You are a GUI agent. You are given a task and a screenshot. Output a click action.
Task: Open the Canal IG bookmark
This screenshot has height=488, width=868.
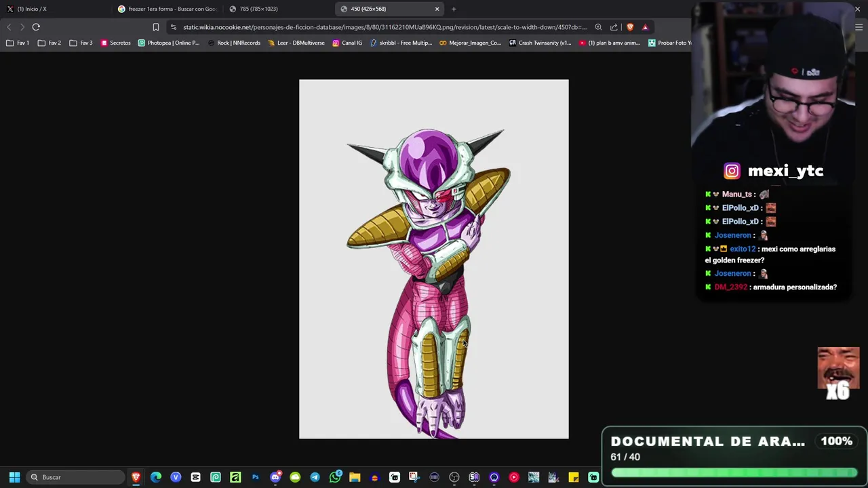point(347,43)
